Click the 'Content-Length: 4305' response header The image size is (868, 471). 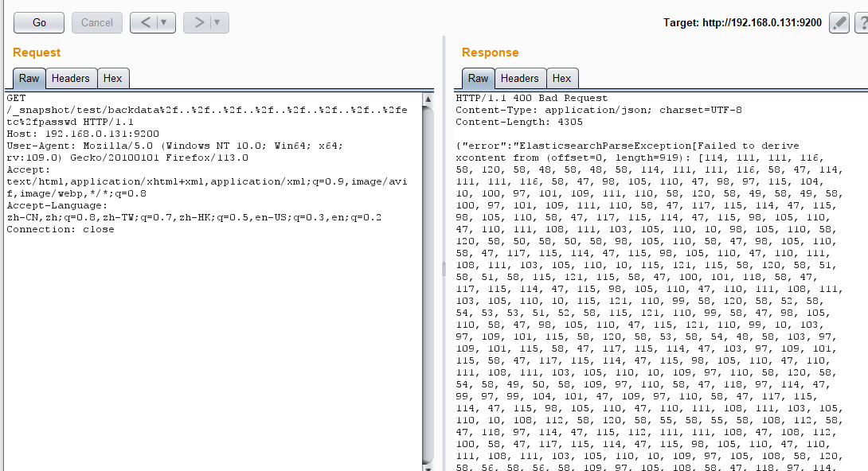518,122
